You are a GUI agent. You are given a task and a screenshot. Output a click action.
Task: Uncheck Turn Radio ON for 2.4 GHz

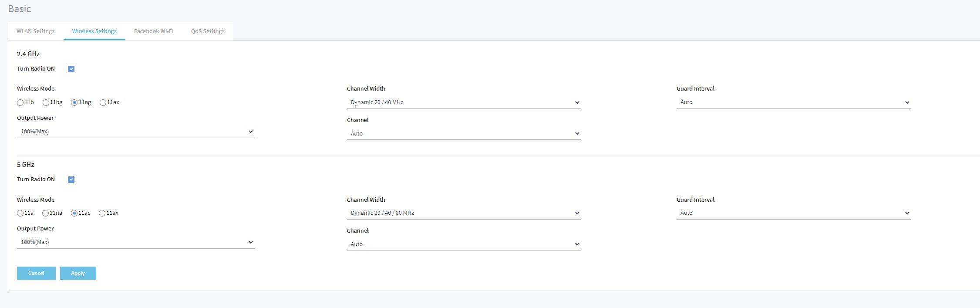(x=71, y=69)
